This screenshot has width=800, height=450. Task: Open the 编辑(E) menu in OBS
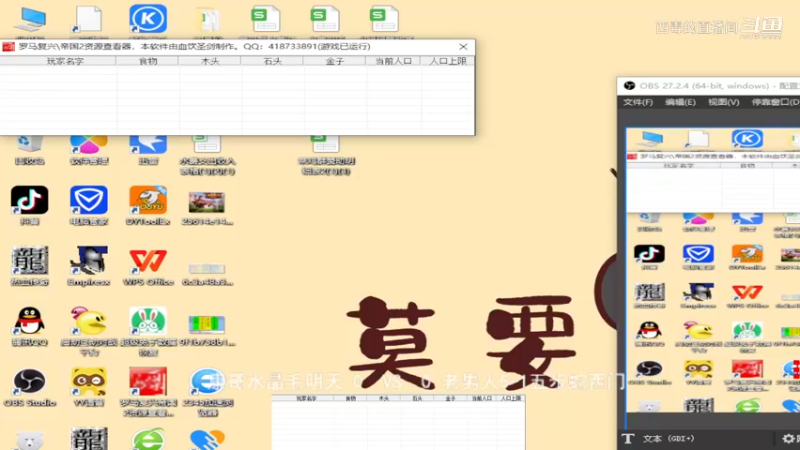[681, 103]
